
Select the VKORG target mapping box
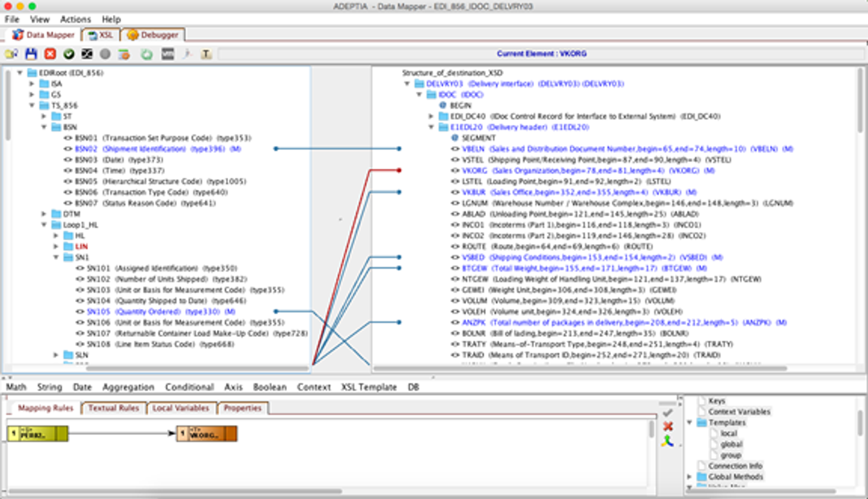click(207, 434)
